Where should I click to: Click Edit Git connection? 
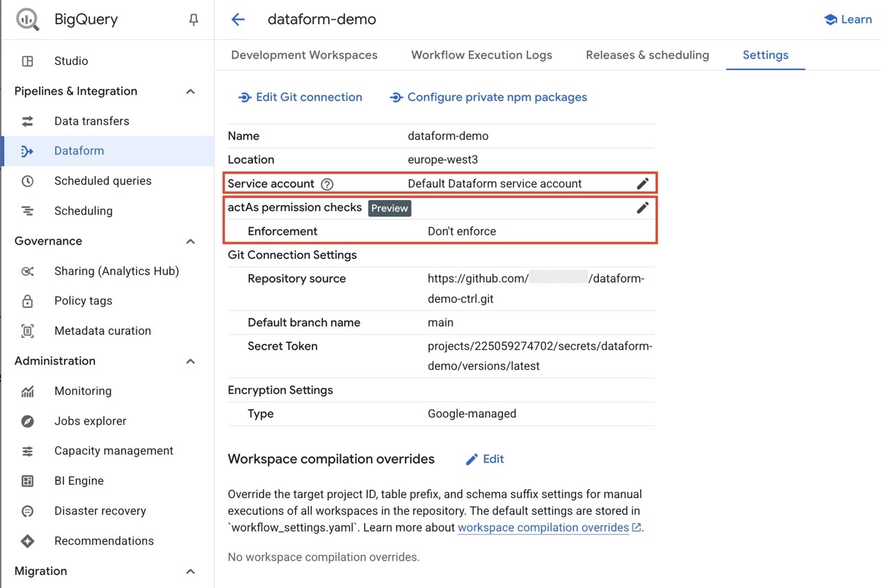300,98
